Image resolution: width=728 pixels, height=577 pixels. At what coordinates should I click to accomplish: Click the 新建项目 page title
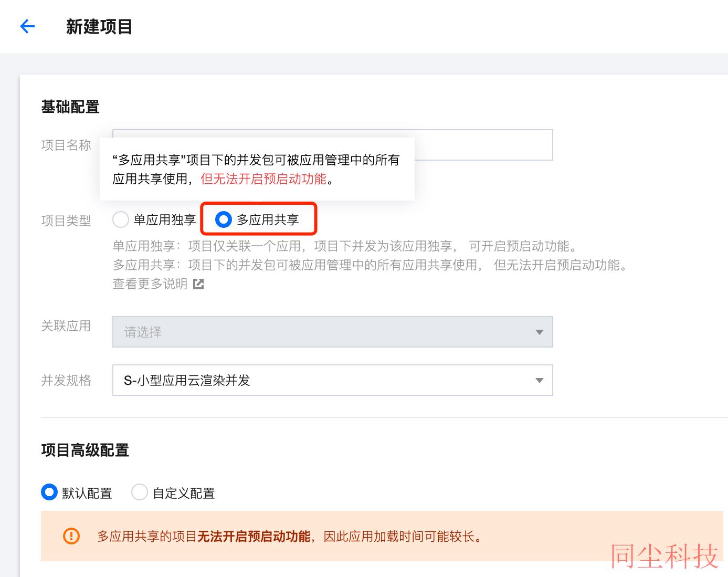(99, 27)
